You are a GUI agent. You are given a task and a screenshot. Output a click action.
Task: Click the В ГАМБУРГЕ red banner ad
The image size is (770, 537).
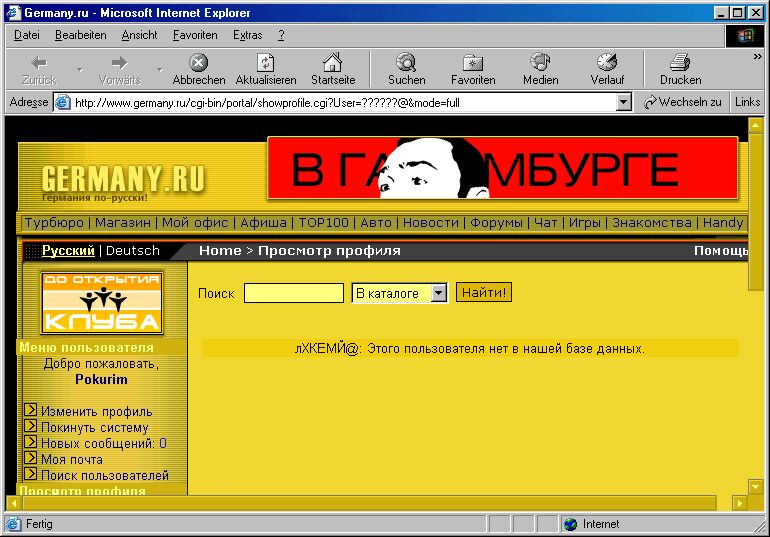pos(502,168)
